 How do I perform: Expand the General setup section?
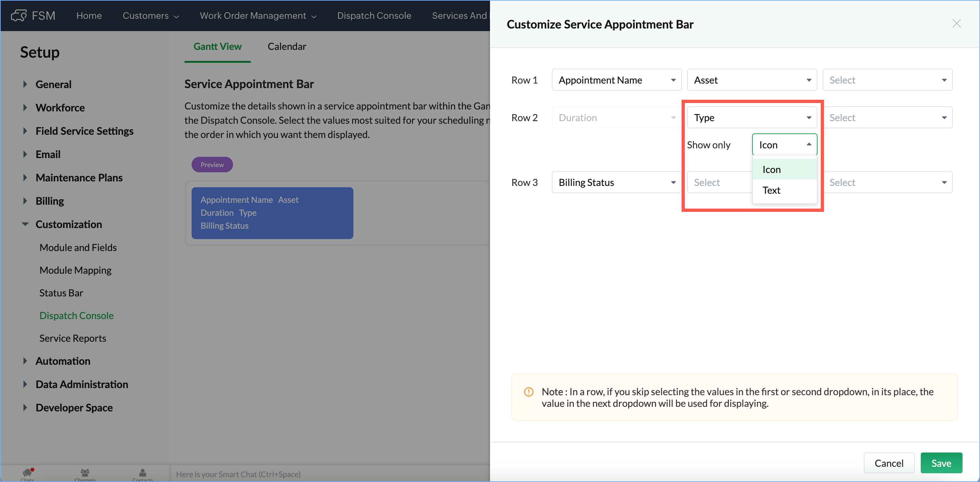coord(25,84)
